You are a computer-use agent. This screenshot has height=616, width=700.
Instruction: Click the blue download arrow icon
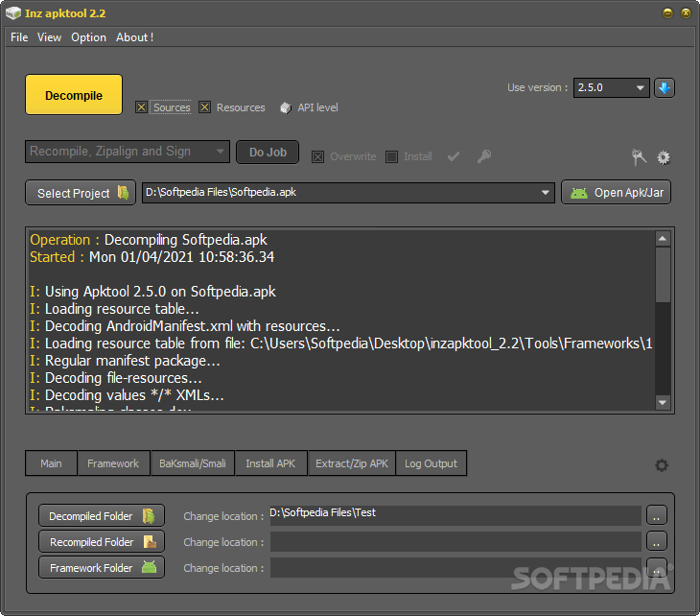665,87
